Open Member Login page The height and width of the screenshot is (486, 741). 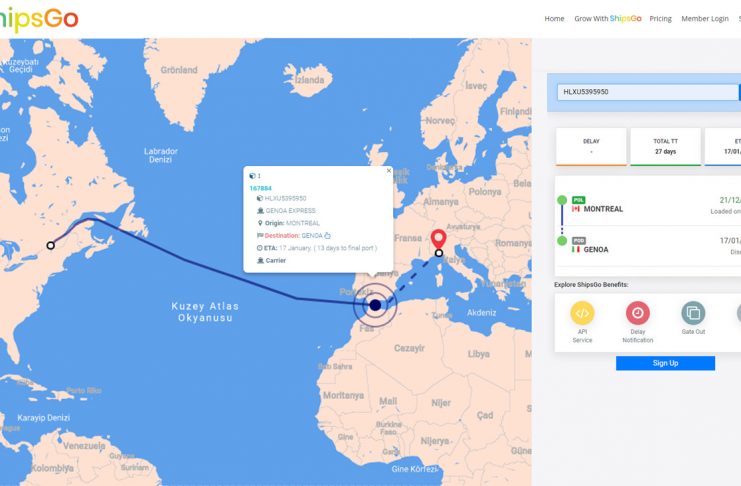(705, 18)
